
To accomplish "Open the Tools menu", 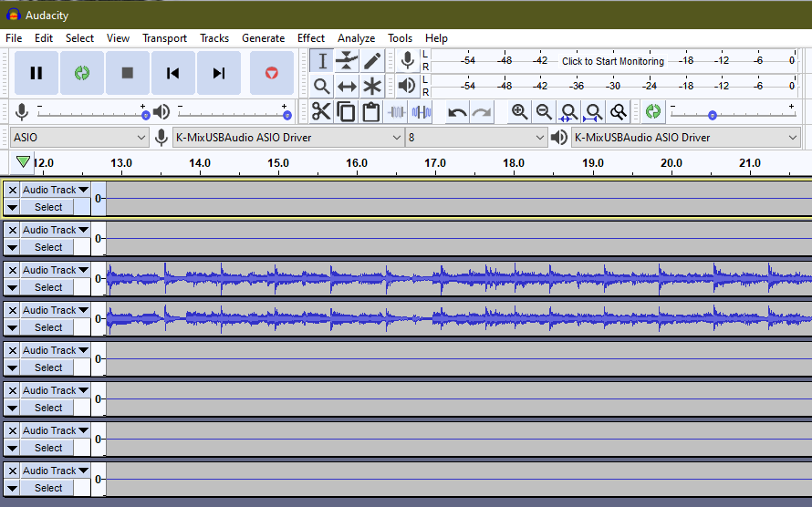I will point(400,38).
